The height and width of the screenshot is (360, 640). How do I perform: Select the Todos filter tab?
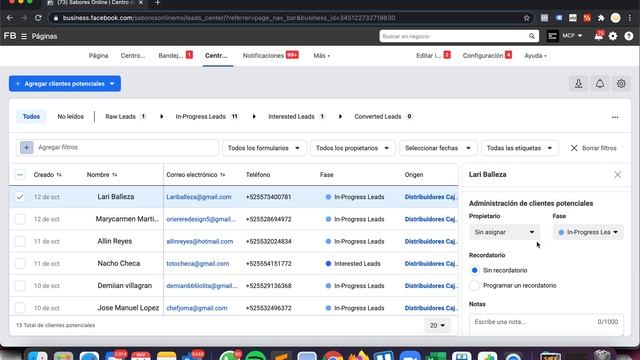[x=31, y=117]
